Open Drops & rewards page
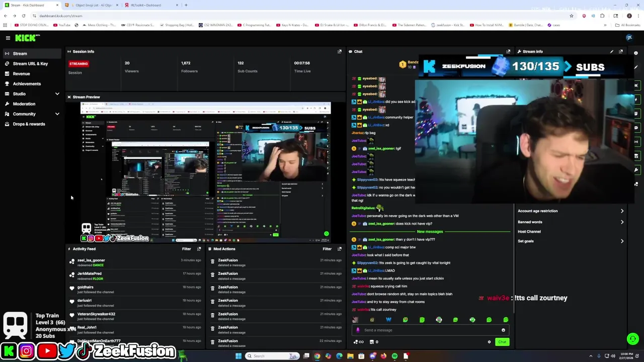 point(29,124)
